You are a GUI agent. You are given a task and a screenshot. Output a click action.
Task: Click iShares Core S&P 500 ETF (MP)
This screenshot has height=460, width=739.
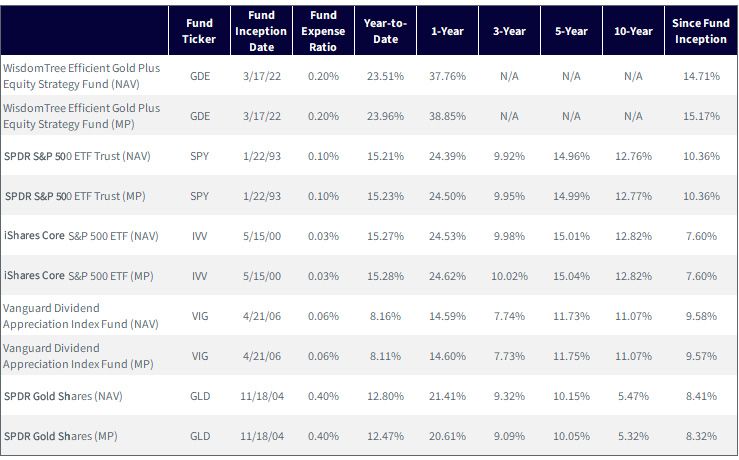click(79, 276)
